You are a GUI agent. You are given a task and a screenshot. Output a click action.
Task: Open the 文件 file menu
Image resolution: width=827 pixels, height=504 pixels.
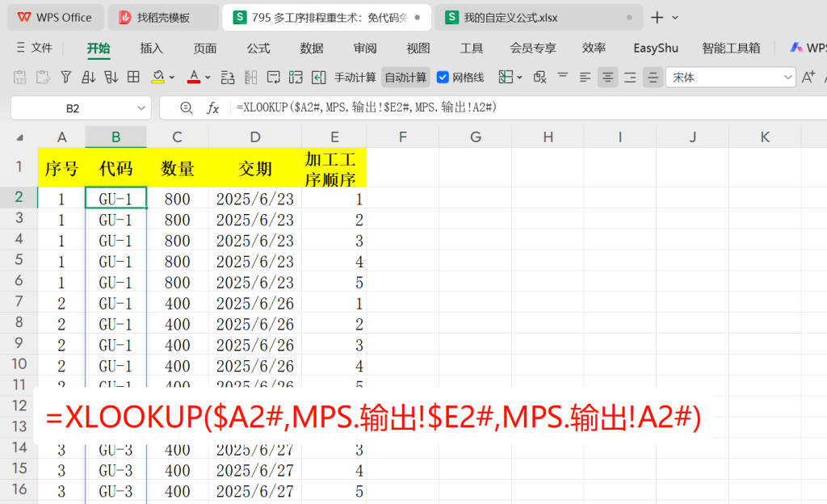pos(34,48)
